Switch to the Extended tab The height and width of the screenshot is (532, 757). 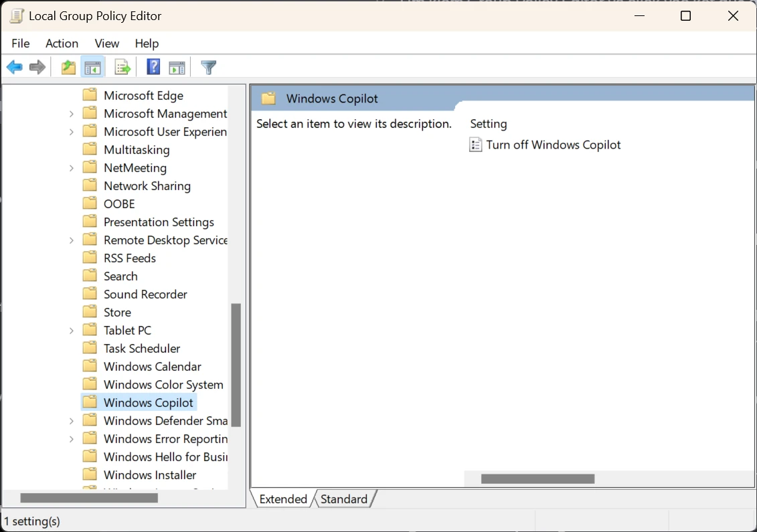click(283, 499)
